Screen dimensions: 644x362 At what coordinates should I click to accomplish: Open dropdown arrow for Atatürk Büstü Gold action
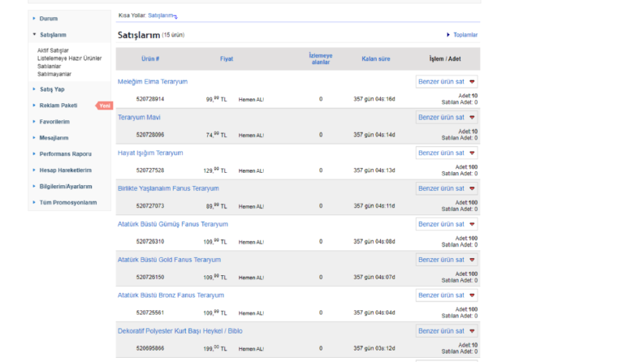click(472, 260)
